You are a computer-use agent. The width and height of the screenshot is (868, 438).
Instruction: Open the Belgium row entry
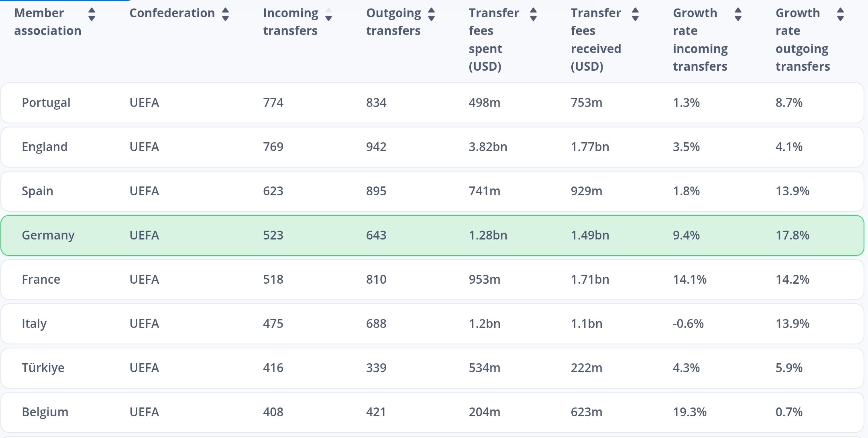tap(45, 412)
